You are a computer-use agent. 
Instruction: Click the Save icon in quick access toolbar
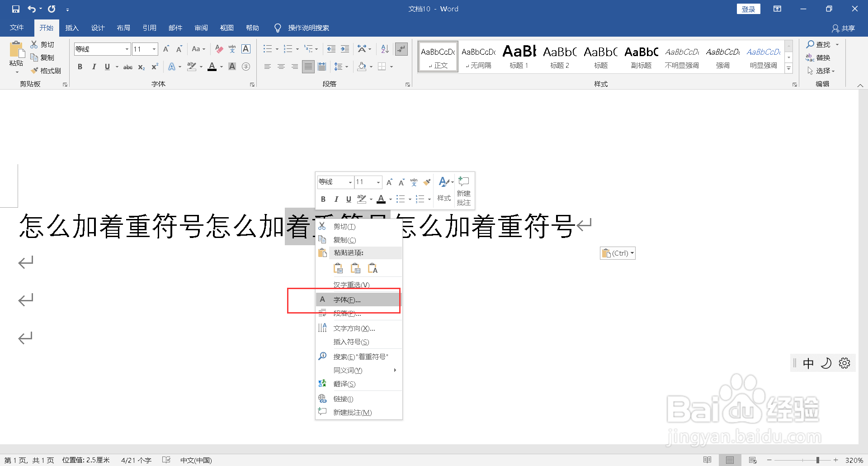[x=16, y=9]
